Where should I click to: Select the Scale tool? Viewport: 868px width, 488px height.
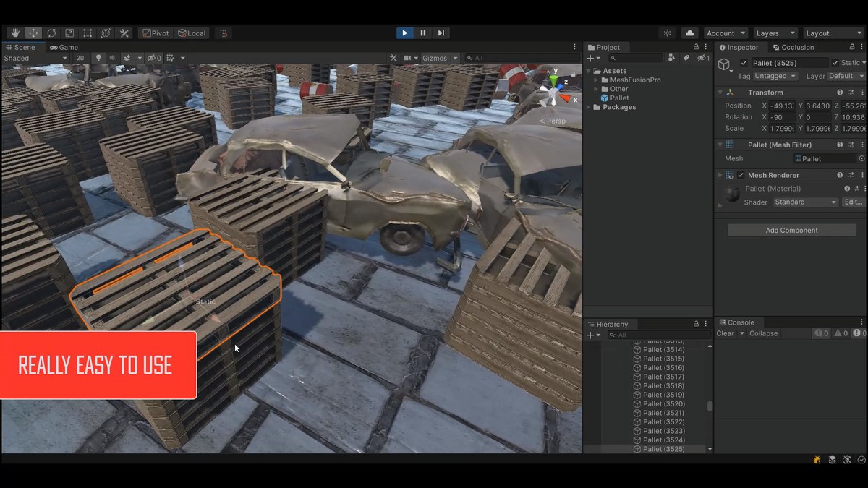point(69,33)
